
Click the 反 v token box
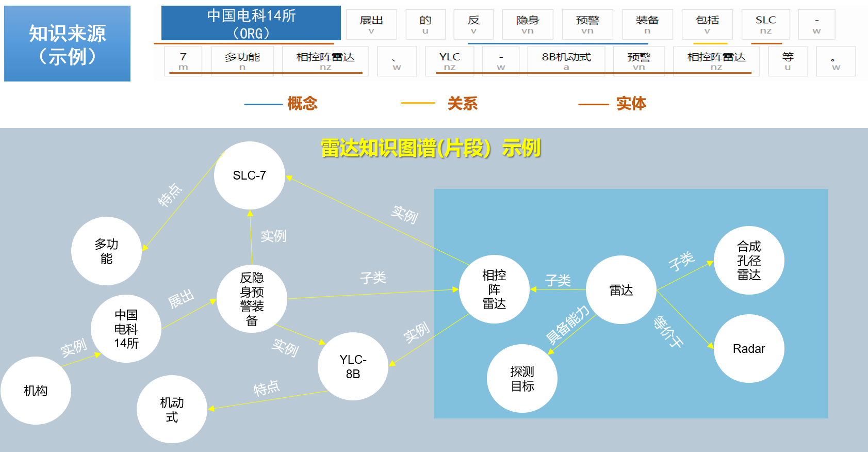[473, 24]
